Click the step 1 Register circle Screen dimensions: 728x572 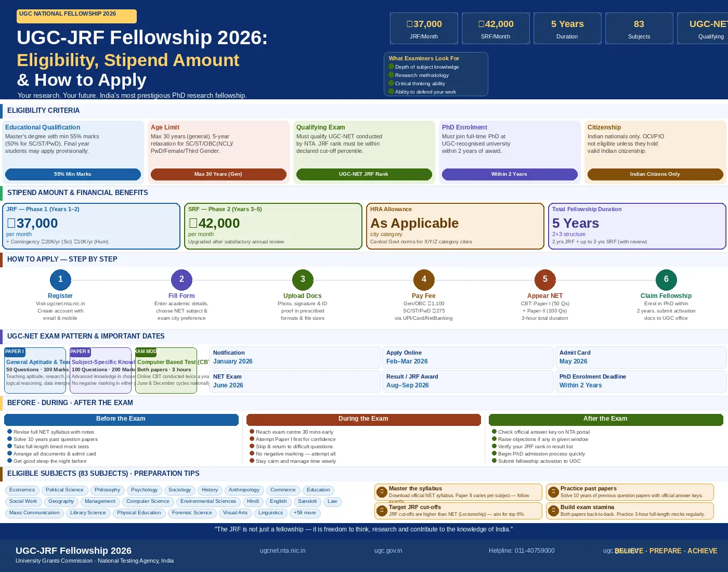(x=60, y=279)
